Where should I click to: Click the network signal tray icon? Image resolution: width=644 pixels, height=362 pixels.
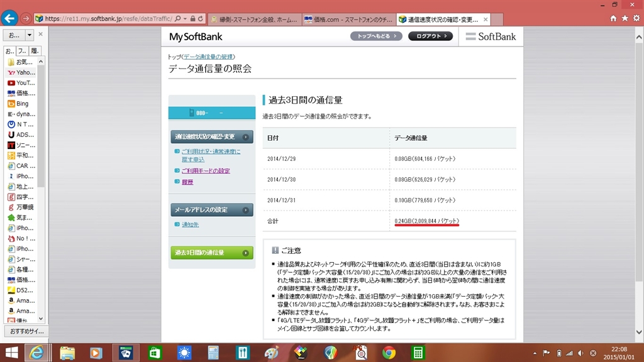point(569,353)
